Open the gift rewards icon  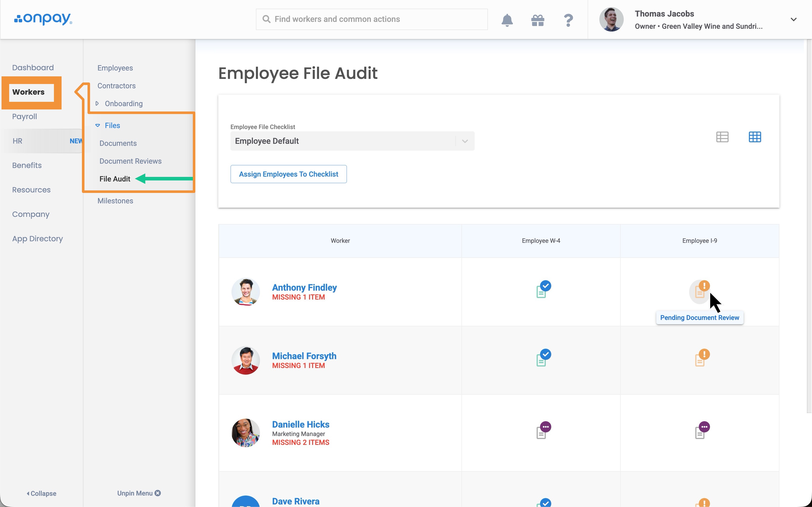pos(538,20)
